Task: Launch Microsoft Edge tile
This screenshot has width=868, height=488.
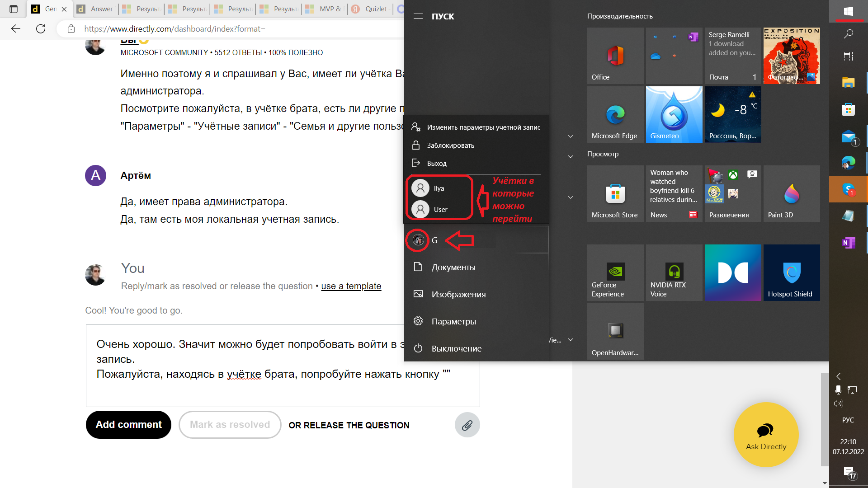Action: click(615, 114)
